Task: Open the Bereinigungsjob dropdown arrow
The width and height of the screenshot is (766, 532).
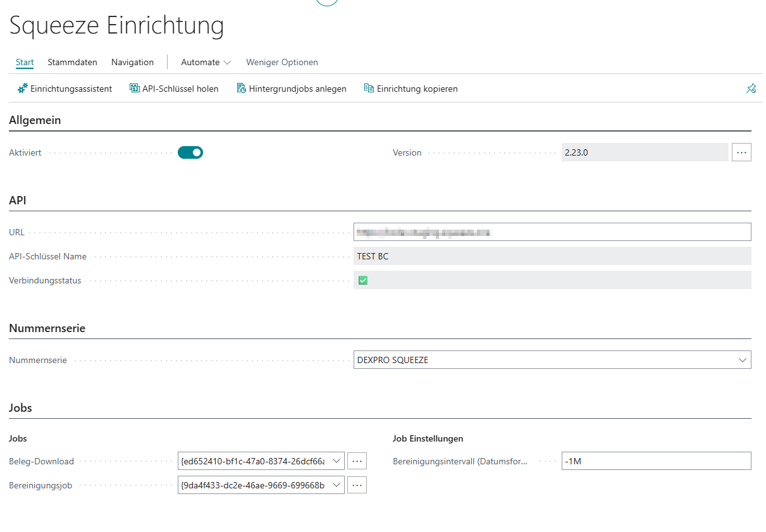Action: point(336,485)
